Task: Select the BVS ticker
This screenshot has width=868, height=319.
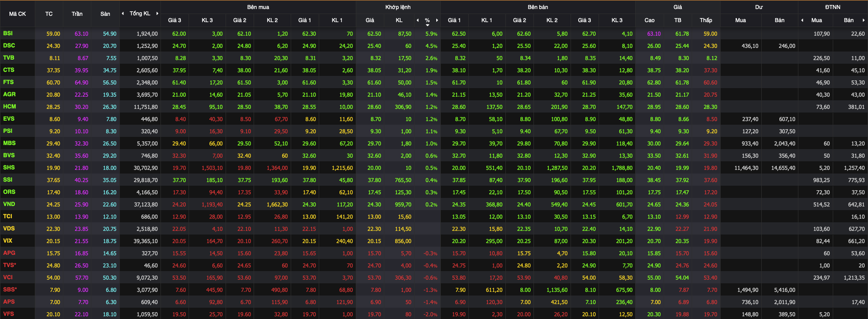Action: click(x=9, y=155)
